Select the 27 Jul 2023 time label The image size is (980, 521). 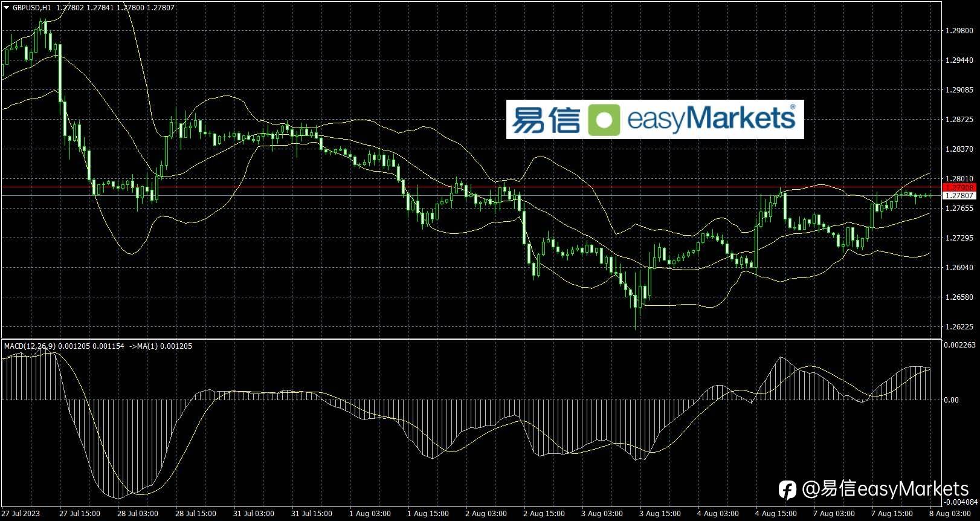pyautogui.click(x=21, y=514)
